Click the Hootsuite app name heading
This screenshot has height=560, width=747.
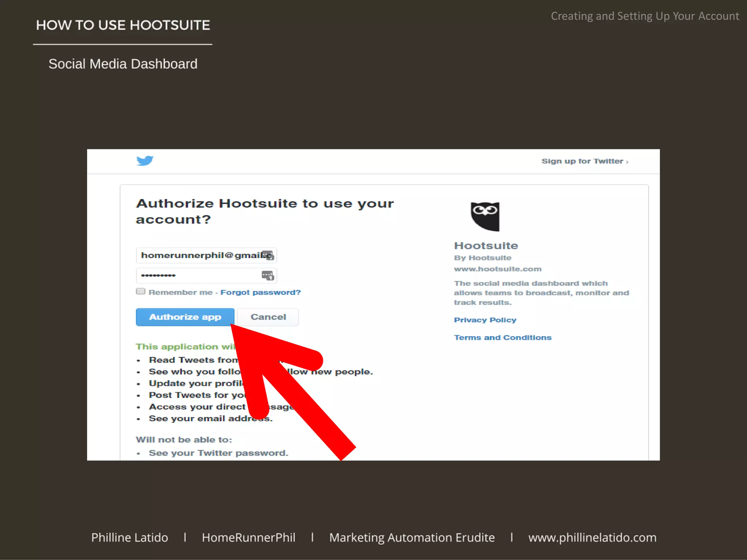click(x=486, y=245)
